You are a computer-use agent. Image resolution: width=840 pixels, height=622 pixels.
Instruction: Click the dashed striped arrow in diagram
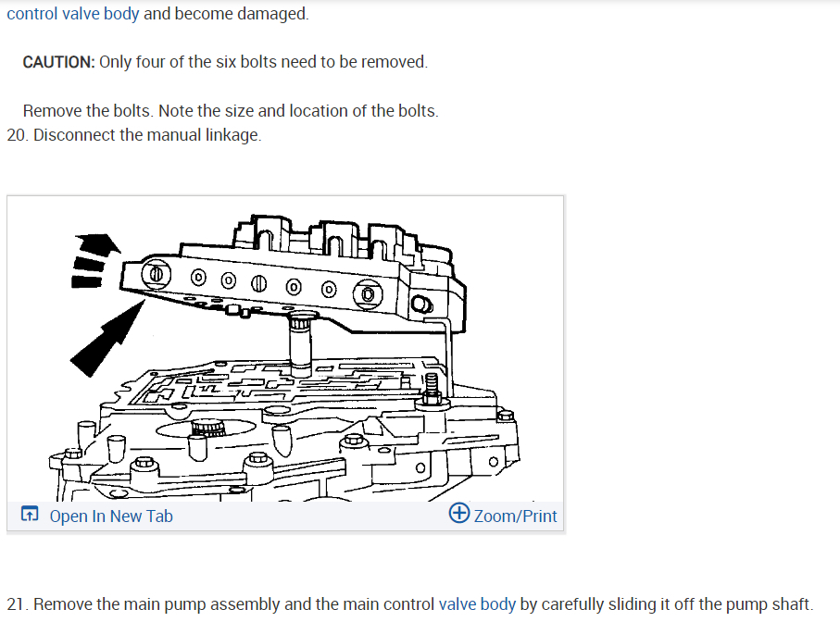pyautogui.click(x=94, y=260)
